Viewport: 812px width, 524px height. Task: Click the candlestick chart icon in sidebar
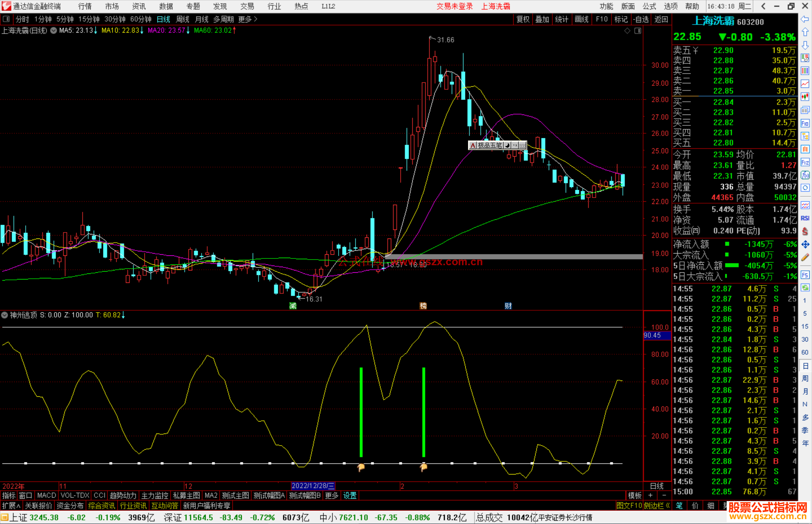[x=805, y=97]
